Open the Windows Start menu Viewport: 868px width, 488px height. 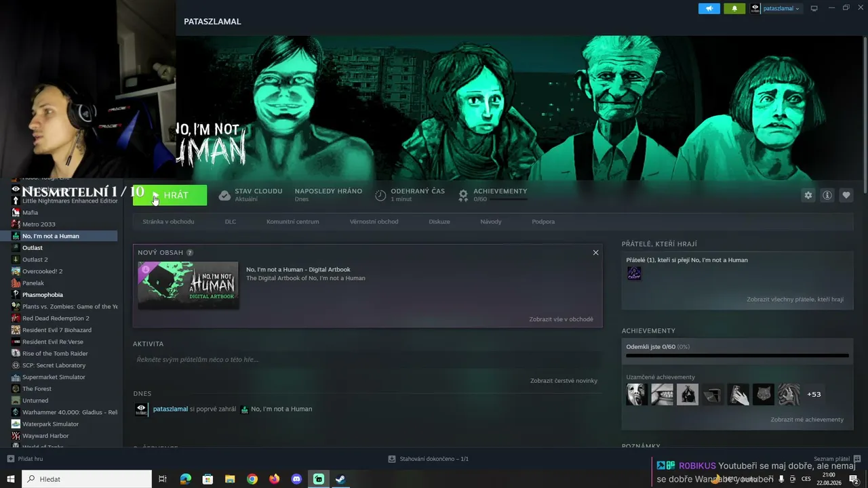click(x=11, y=479)
